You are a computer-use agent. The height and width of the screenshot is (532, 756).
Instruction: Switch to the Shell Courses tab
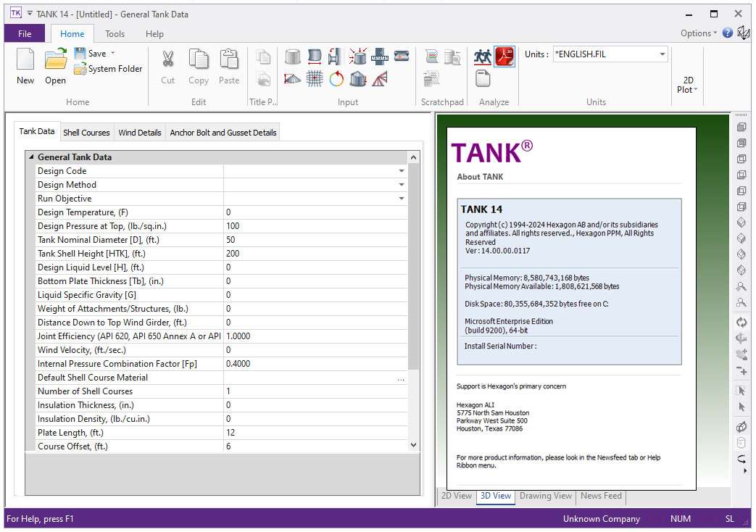pos(86,133)
